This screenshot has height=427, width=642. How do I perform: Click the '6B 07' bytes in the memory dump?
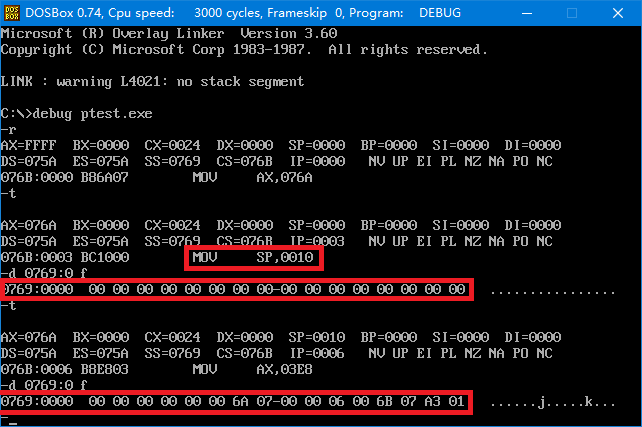tap(397, 401)
